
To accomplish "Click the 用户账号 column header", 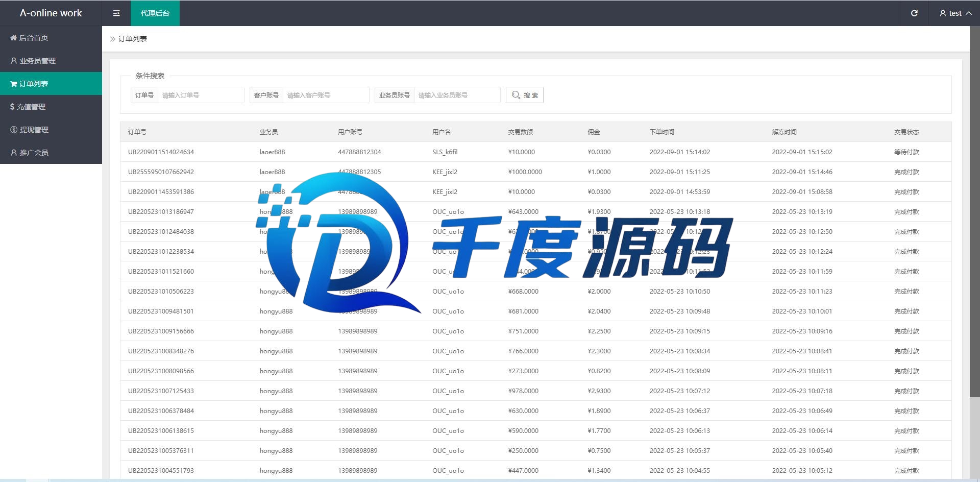I will pos(350,132).
